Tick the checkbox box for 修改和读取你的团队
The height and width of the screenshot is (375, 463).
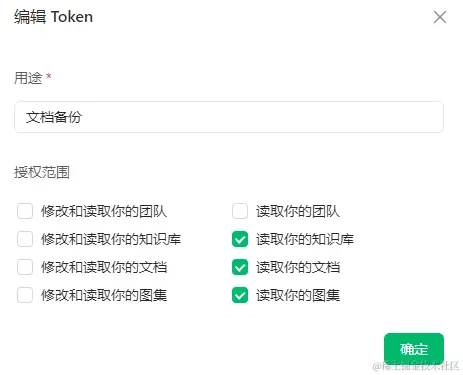tap(25, 211)
